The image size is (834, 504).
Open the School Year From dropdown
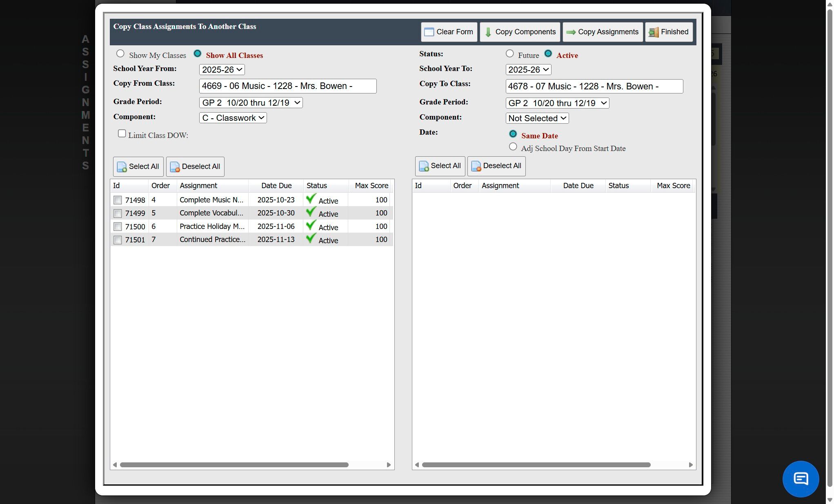[x=222, y=70]
